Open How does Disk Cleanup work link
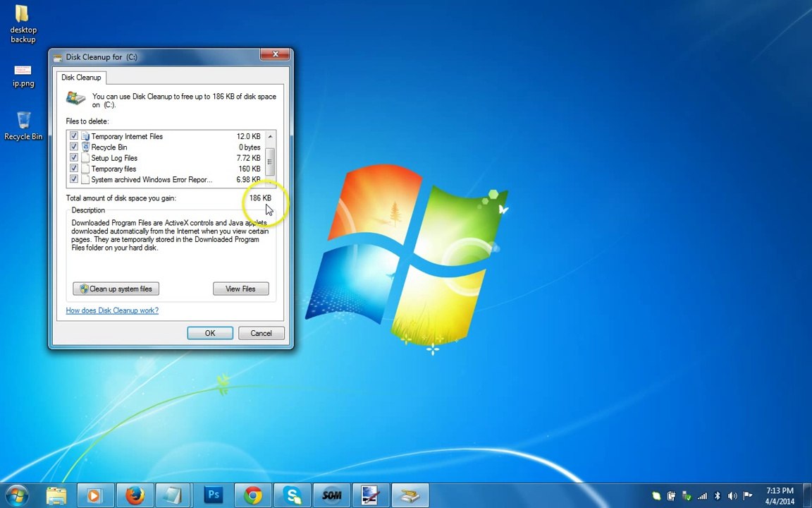Image resolution: width=812 pixels, height=508 pixels. tap(112, 310)
